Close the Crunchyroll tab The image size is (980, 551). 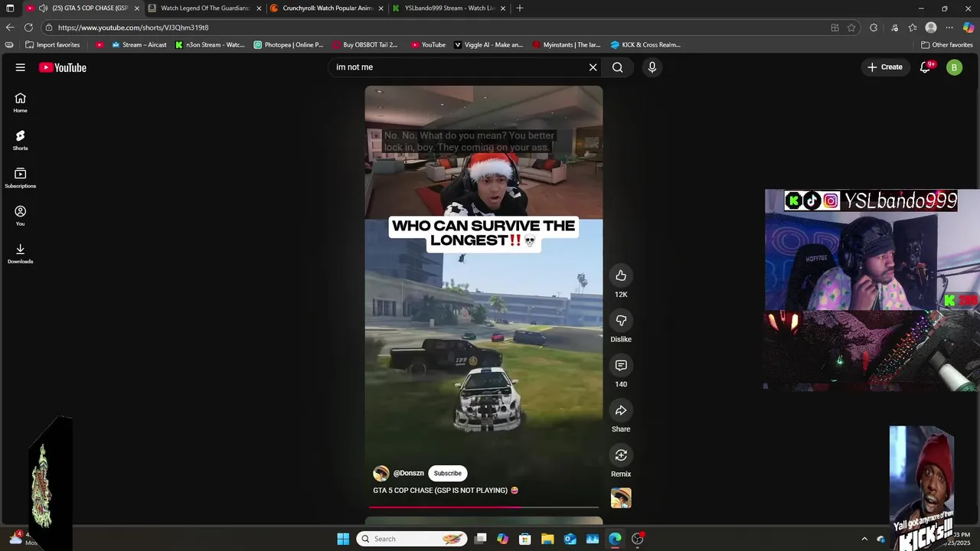(381, 8)
